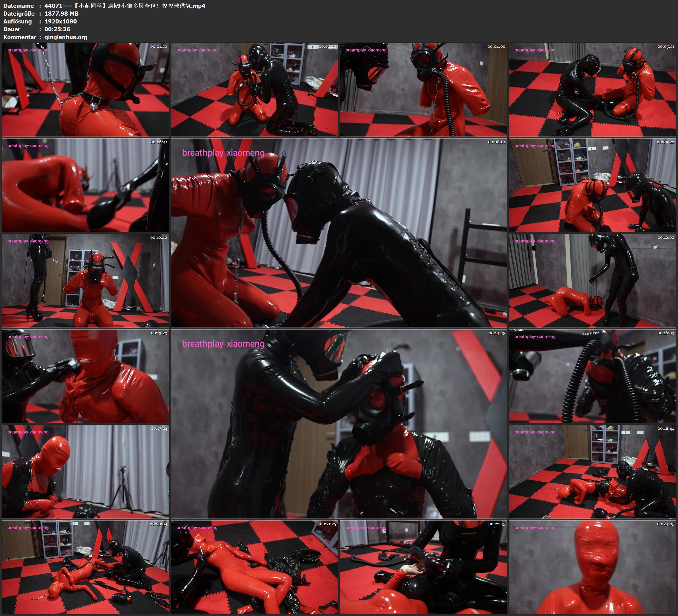Screen dimensions: 678x616
Task: Click the thumbnail timestamped 00:12:02
Action: point(592,280)
